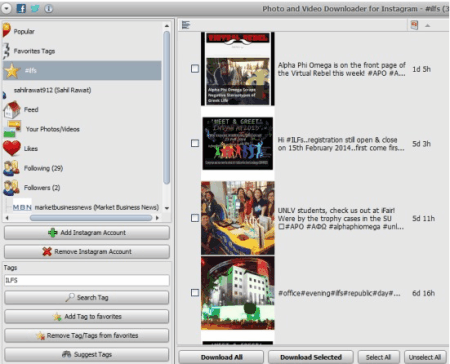Screen dimensions: 450x364
Task: Click the star icon on Remove Tag/Tags button
Action: coord(40,336)
